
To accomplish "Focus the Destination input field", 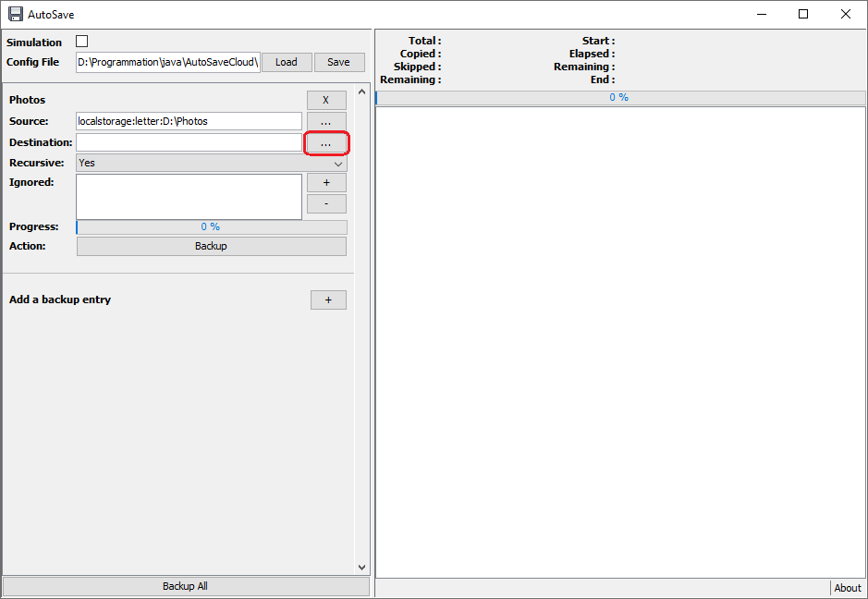I will (189, 142).
